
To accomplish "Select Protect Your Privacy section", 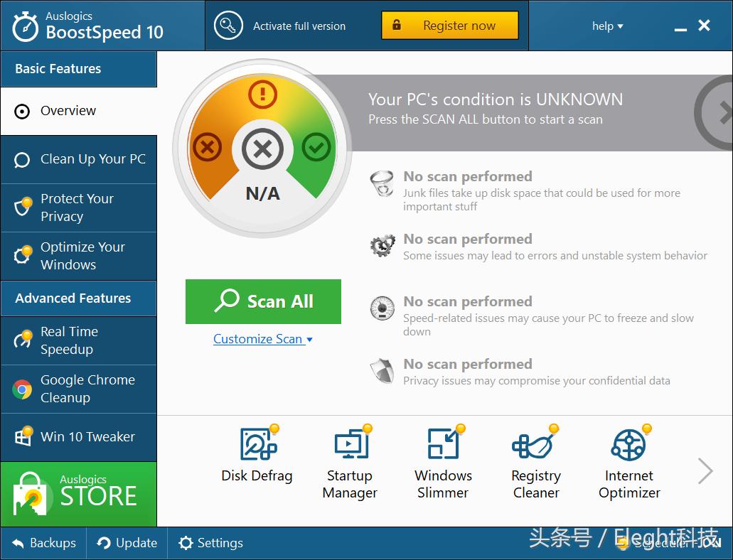I will (x=78, y=208).
